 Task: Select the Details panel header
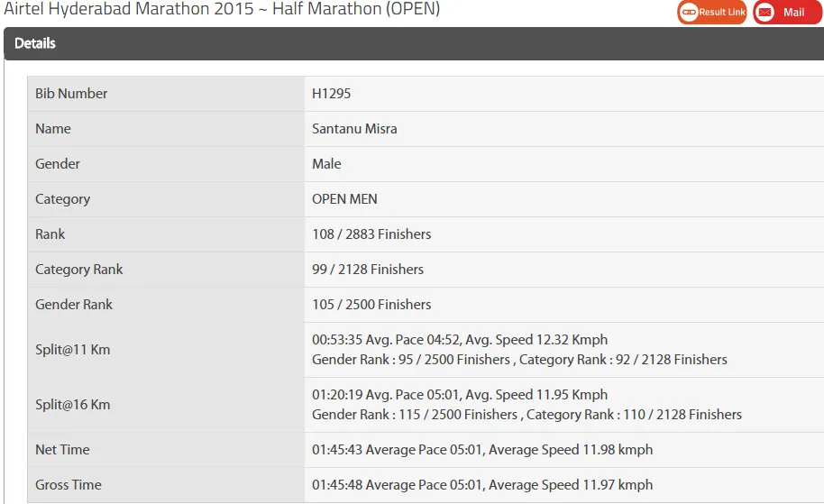coord(36,43)
